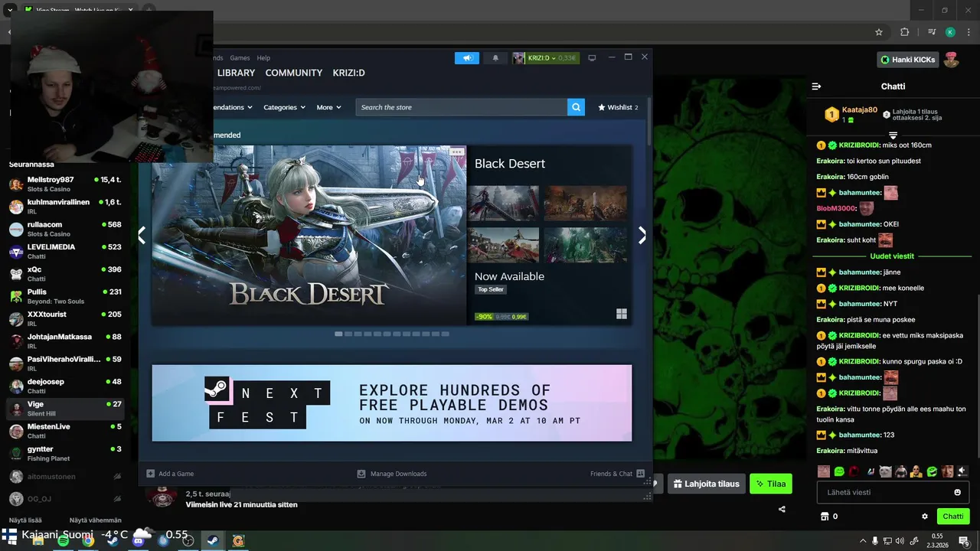
Task: Click Lahjoita tilaus button
Action: (706, 484)
